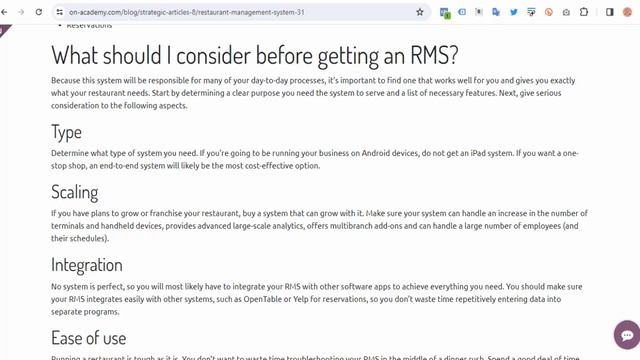Bookmark this page with the star icon

coord(420,12)
